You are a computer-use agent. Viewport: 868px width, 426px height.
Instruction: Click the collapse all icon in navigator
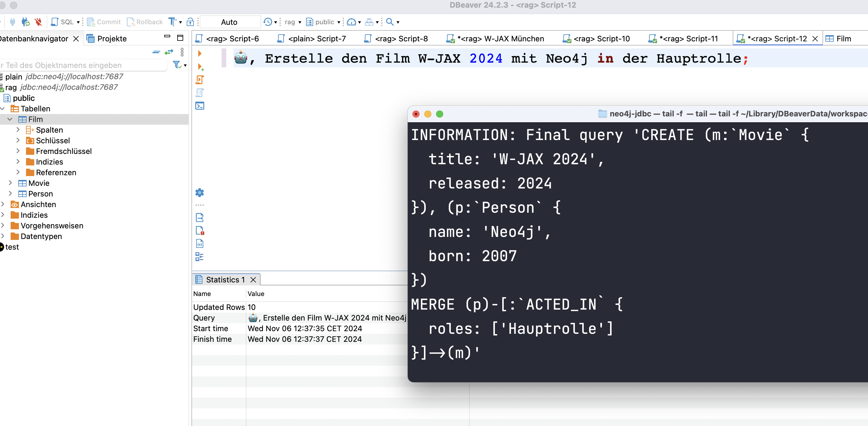156,52
